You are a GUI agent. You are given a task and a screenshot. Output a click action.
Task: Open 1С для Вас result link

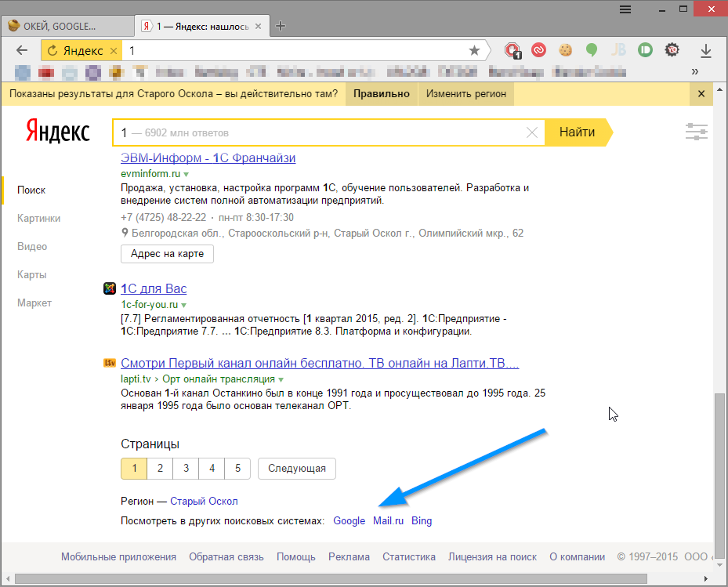pyautogui.click(x=154, y=288)
